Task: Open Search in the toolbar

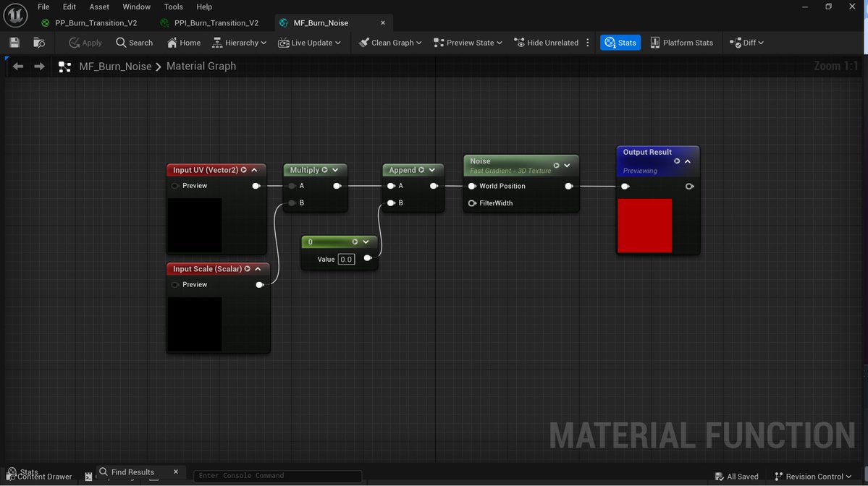Action: pos(134,43)
